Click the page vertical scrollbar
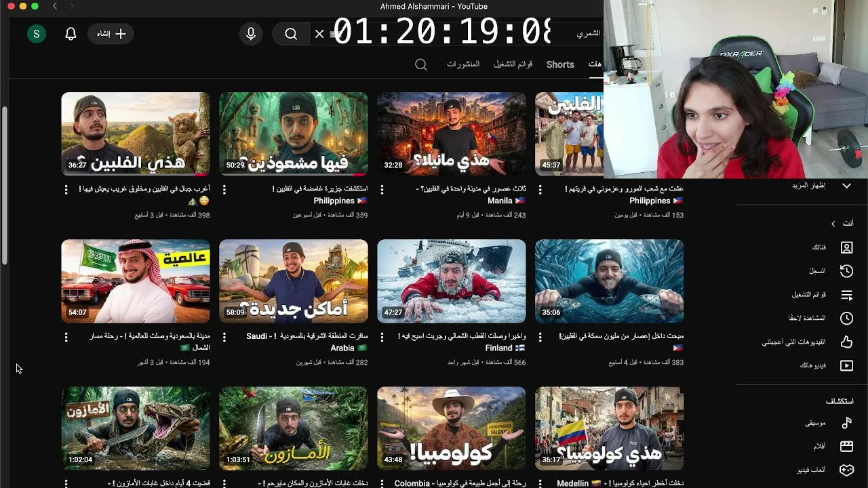 [5, 186]
